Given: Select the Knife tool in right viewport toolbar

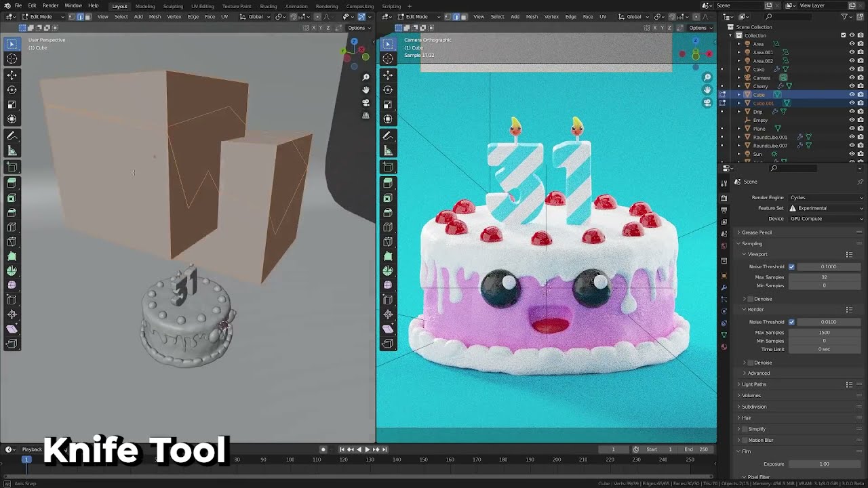Looking at the screenshot, I should click(x=388, y=242).
